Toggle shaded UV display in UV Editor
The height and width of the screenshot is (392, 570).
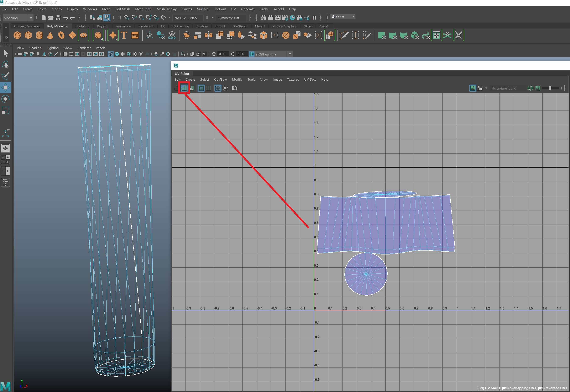click(184, 88)
